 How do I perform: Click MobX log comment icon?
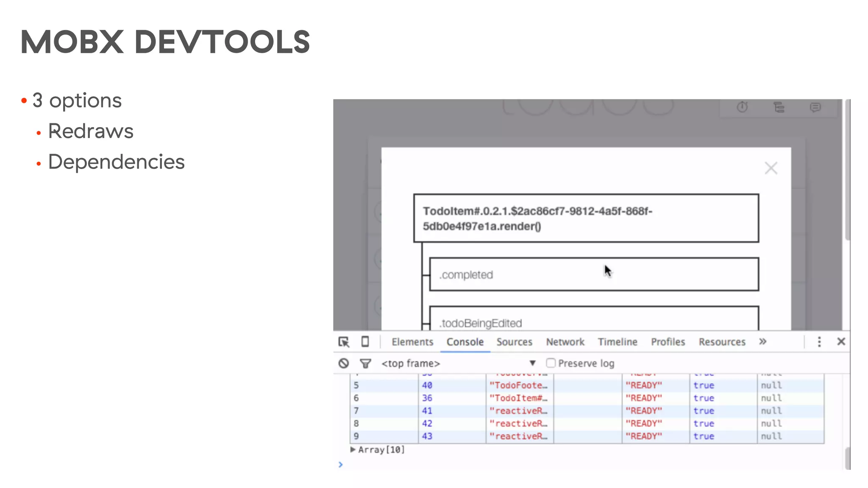point(815,107)
